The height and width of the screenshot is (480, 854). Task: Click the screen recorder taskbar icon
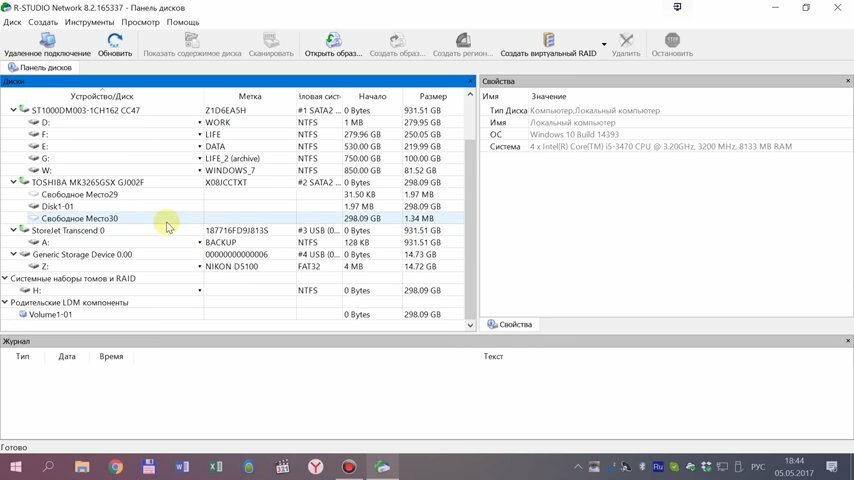(349, 467)
